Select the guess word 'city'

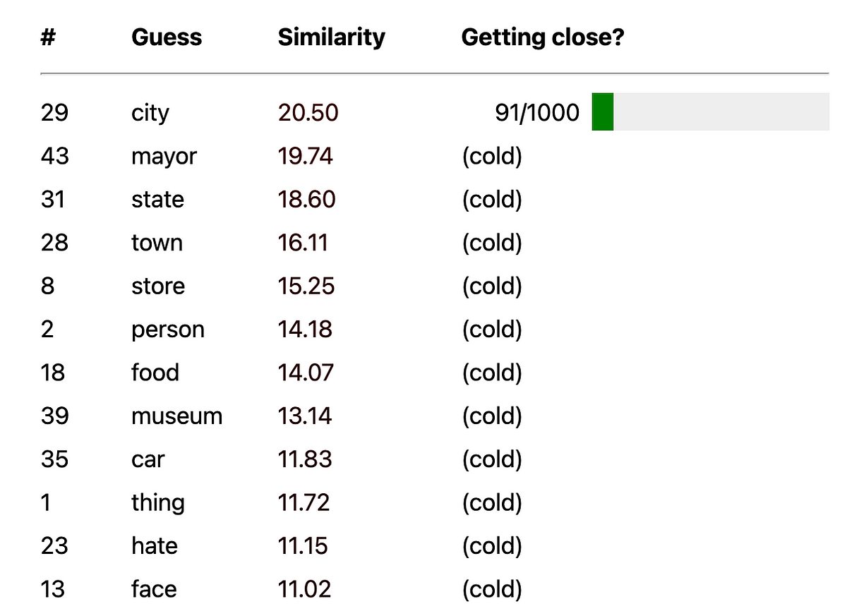coord(150,112)
